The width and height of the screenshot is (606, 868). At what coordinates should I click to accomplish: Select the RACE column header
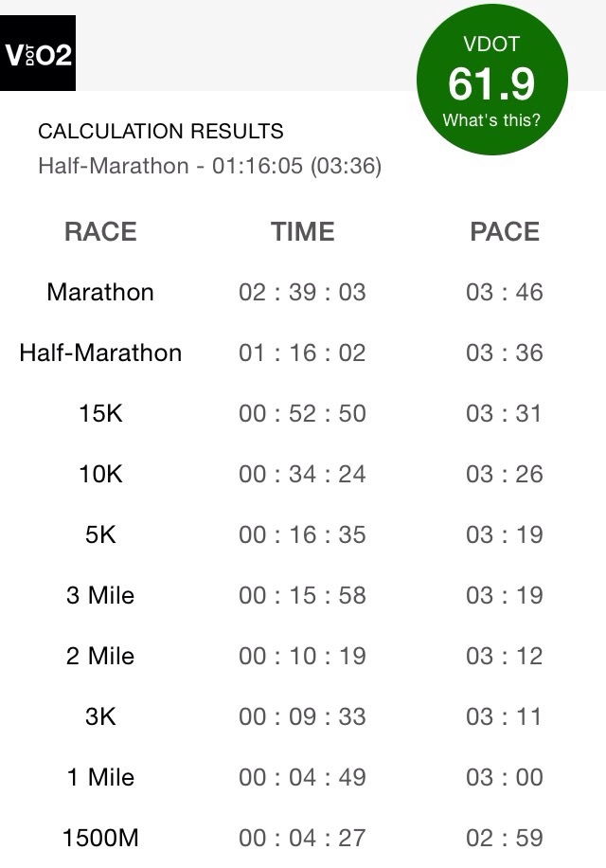(100, 231)
